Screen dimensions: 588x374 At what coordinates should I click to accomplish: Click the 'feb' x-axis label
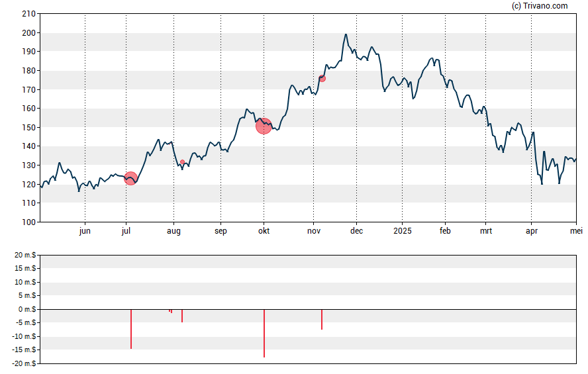click(445, 231)
